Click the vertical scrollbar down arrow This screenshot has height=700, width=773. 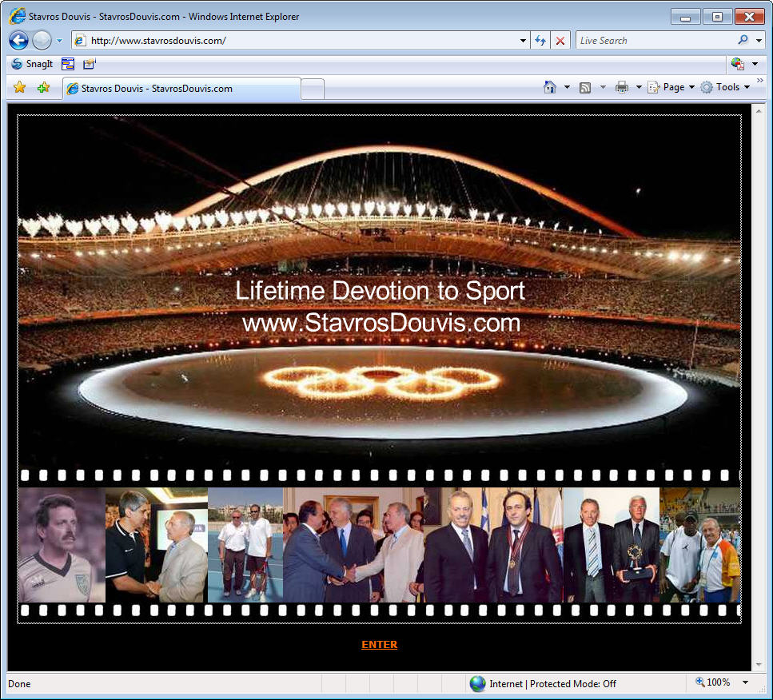(x=759, y=665)
